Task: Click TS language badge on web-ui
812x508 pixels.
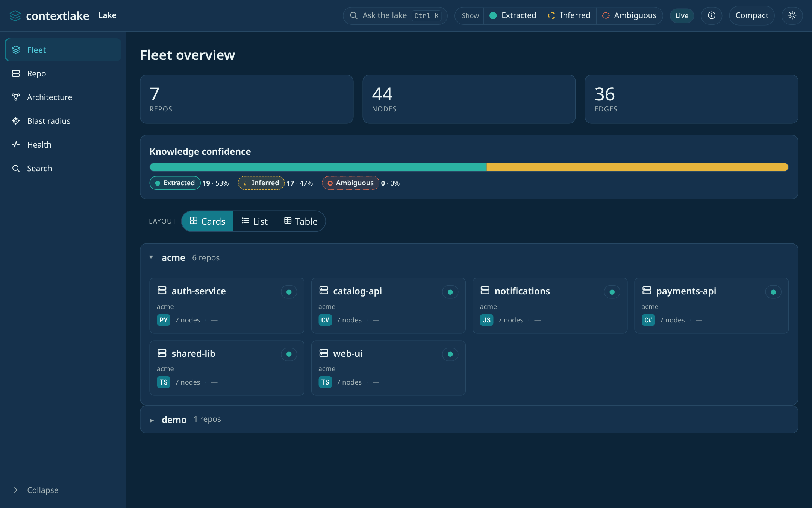Action: (325, 382)
